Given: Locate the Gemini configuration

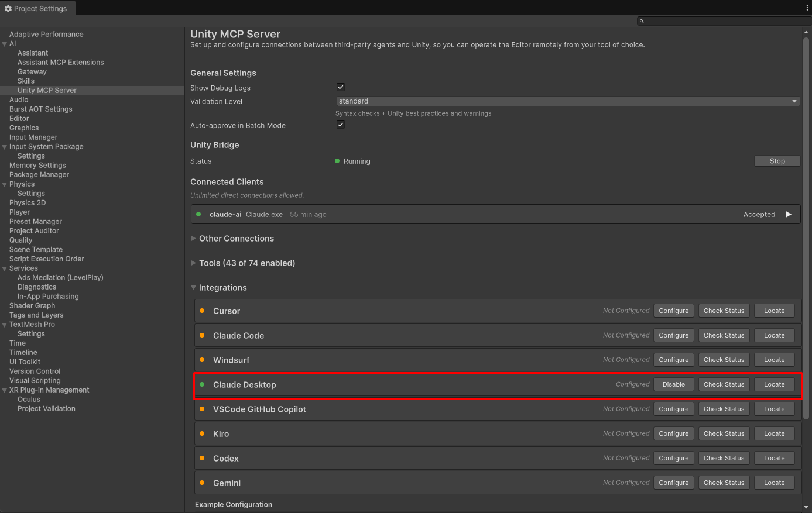Looking at the screenshot, I should [x=775, y=483].
